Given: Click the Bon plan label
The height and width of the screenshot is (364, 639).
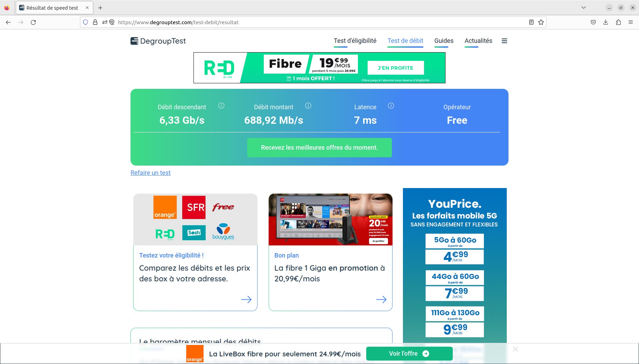Looking at the screenshot, I should [287, 255].
